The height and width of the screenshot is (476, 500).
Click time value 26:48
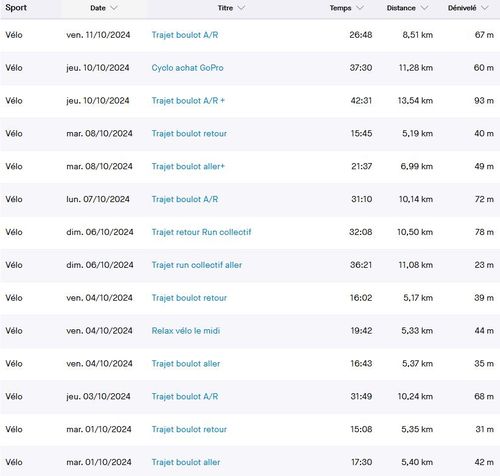click(x=361, y=35)
